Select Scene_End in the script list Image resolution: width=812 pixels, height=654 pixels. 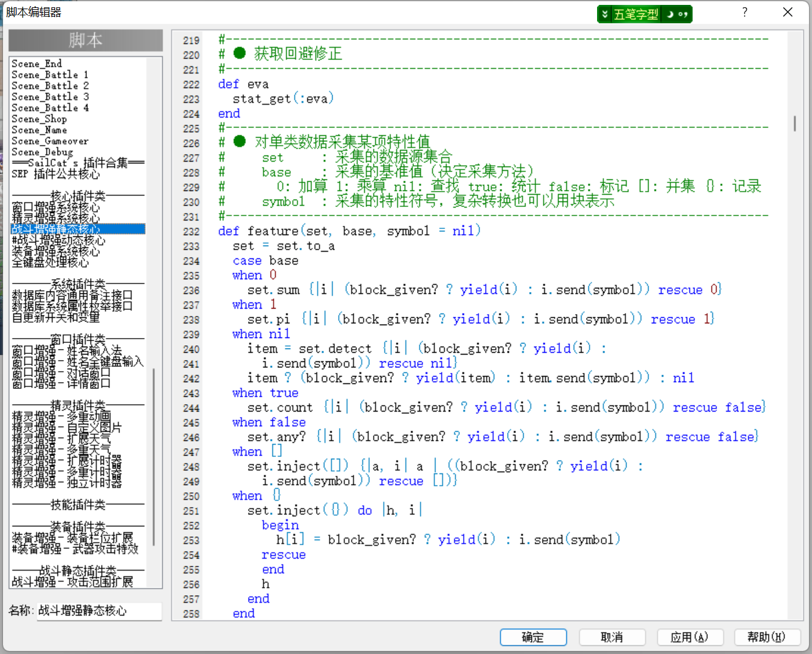coord(37,64)
